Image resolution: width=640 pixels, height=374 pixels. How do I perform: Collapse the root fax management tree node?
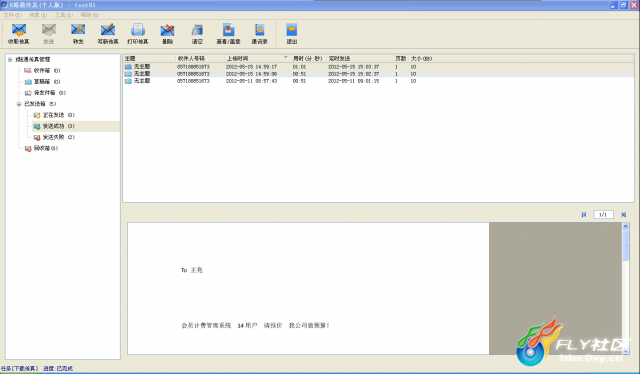(x=10, y=60)
